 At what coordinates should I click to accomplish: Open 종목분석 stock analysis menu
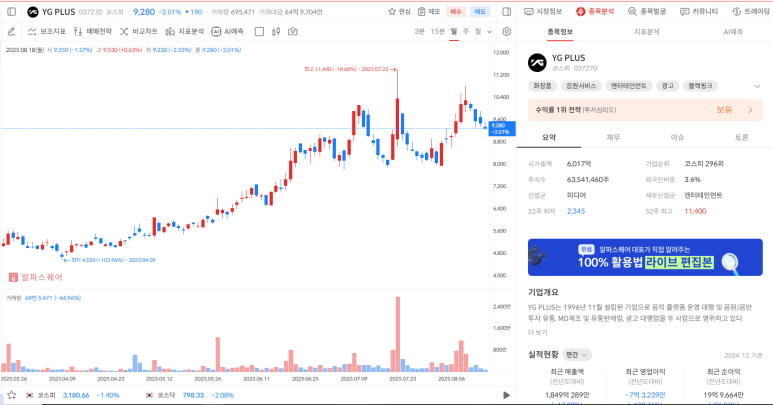(595, 11)
